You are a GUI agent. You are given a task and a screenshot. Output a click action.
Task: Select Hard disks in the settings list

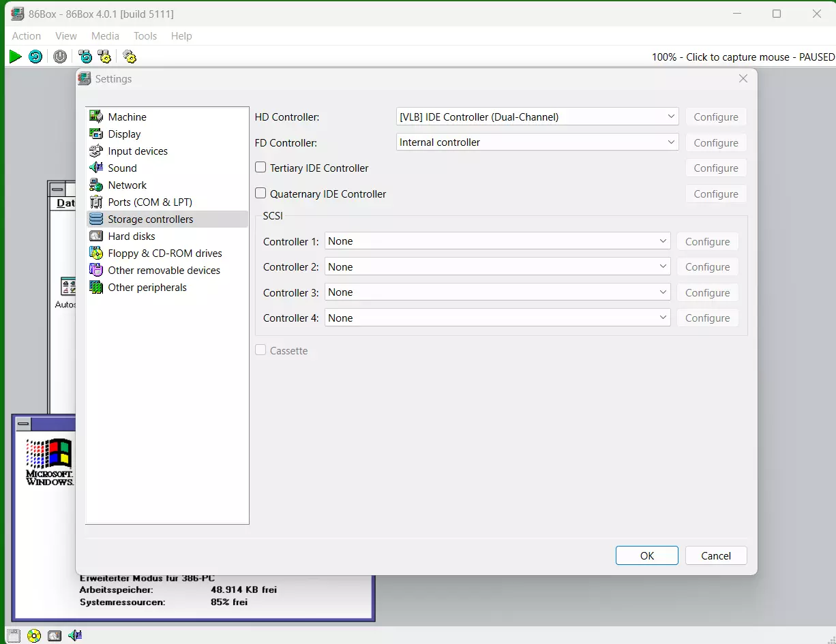(x=167, y=236)
